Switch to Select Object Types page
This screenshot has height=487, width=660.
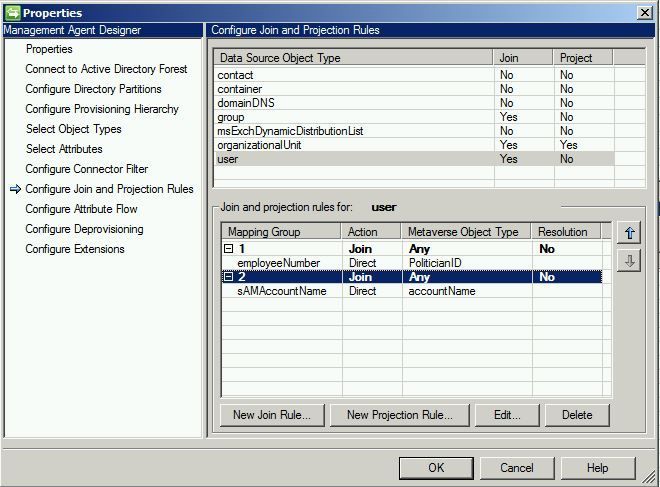click(74, 129)
